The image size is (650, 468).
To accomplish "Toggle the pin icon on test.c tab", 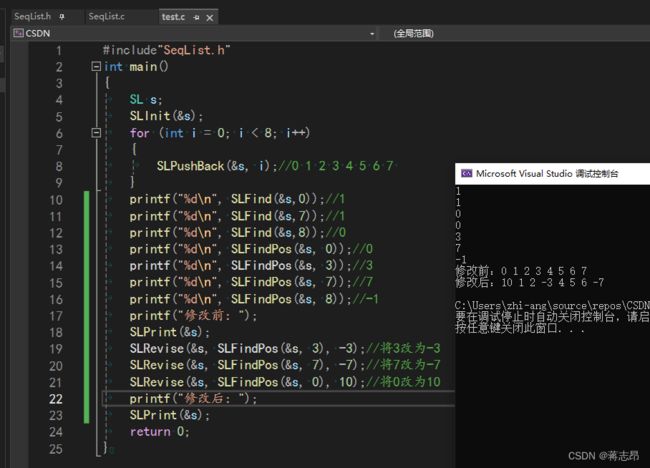I will tap(196, 17).
